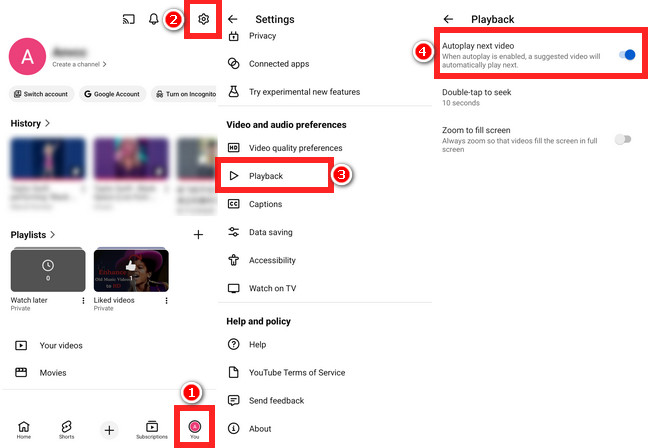Open Send feedback item
The image size is (650, 448).
pos(325,401)
